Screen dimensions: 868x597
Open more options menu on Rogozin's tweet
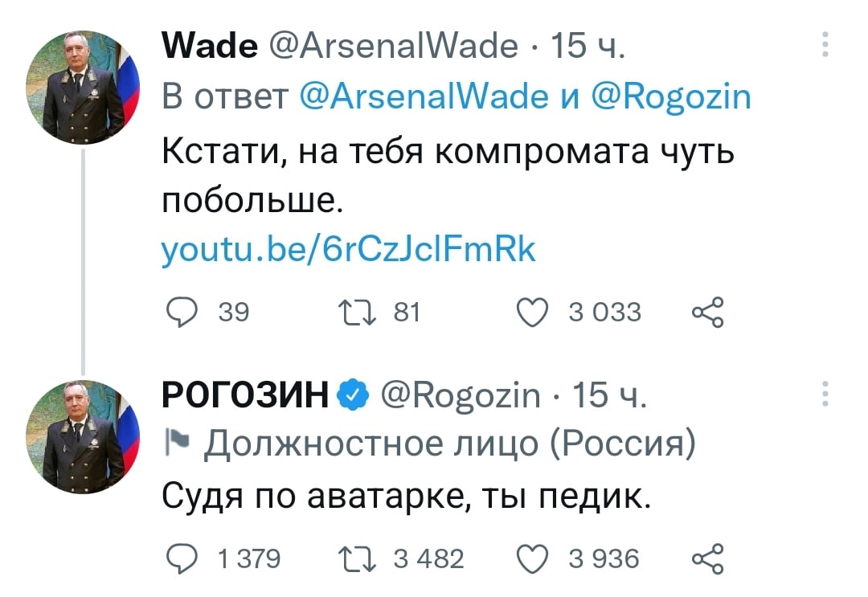825,394
